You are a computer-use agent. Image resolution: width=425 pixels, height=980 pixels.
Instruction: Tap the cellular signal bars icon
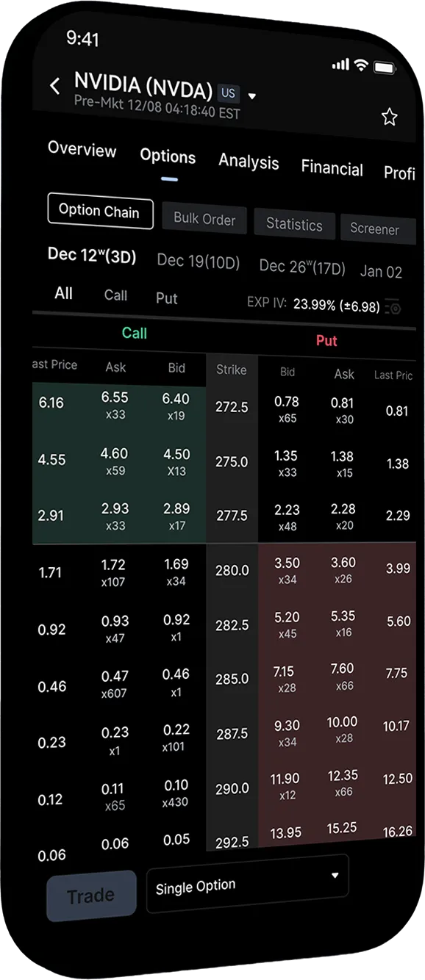pyautogui.click(x=340, y=65)
